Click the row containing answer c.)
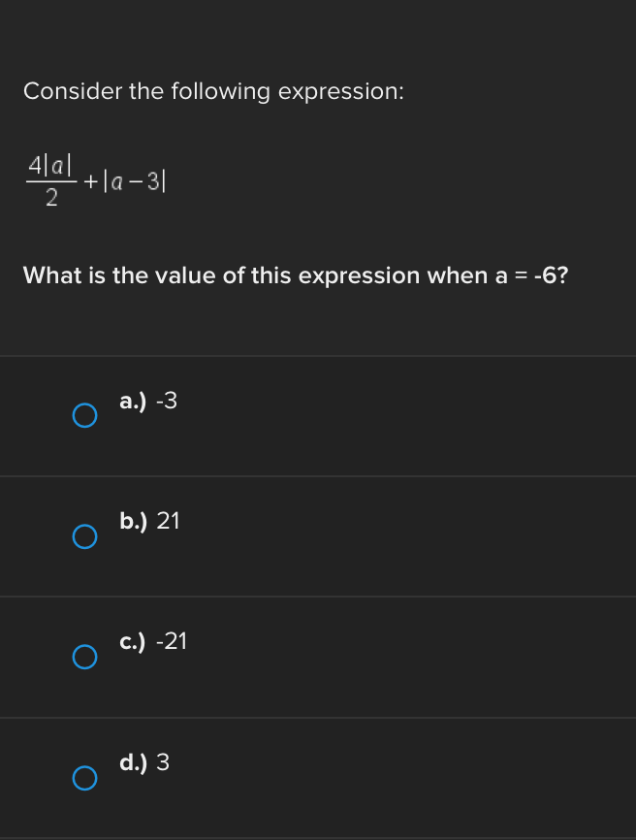 318,657
